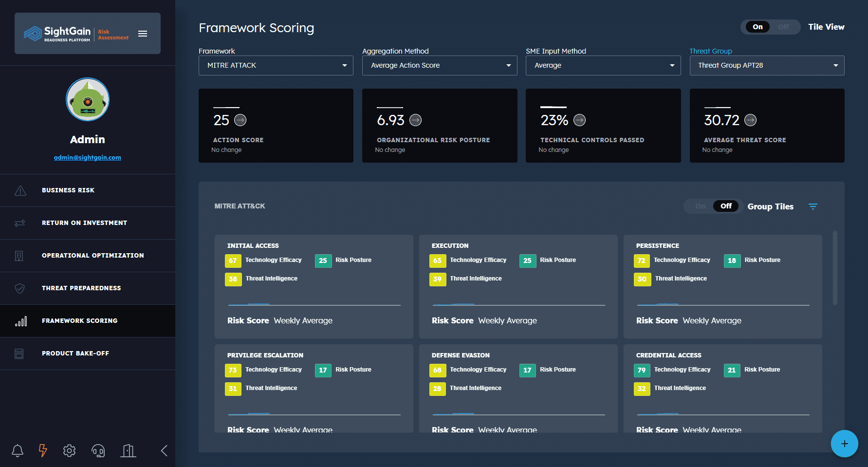The width and height of the screenshot is (868, 467).
Task: Open the Credential Access tile title
Action: coord(669,355)
